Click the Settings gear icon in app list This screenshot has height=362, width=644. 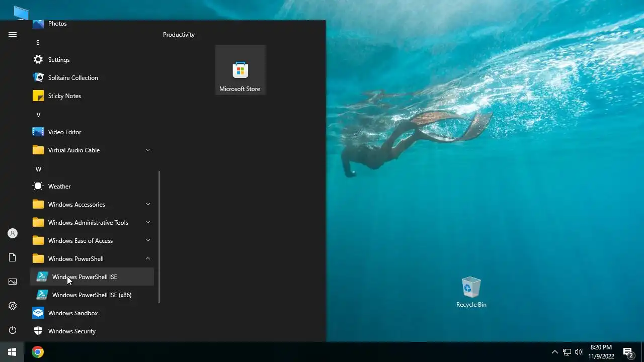coord(38,59)
